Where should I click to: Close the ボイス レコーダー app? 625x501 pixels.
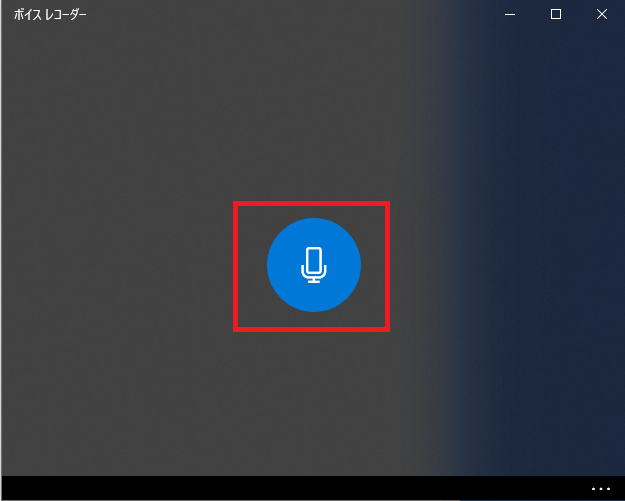[x=601, y=14]
